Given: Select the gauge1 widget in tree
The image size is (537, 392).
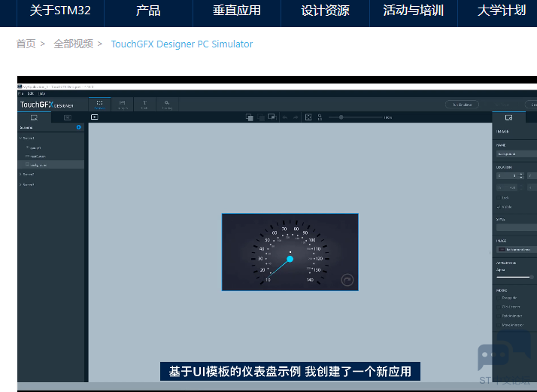Looking at the screenshot, I should [x=34, y=147].
